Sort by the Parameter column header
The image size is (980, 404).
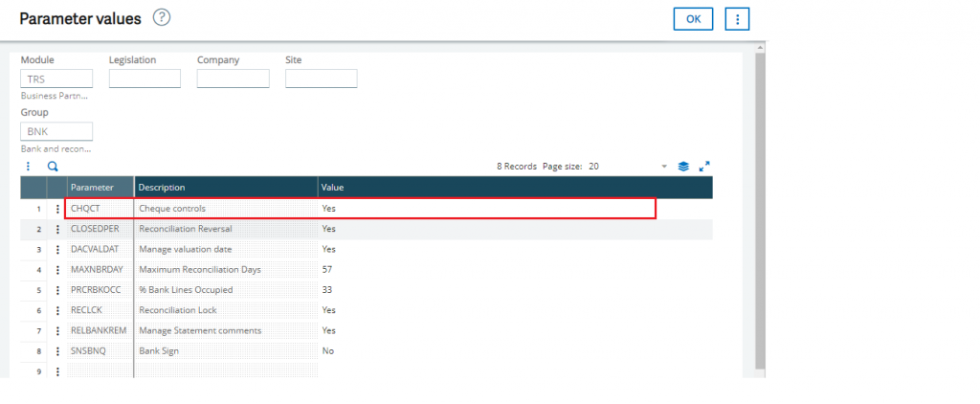(x=100, y=188)
